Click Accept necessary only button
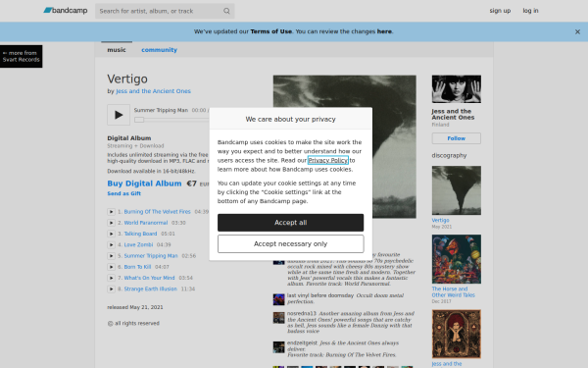The height and width of the screenshot is (368, 588). pyautogui.click(x=291, y=244)
